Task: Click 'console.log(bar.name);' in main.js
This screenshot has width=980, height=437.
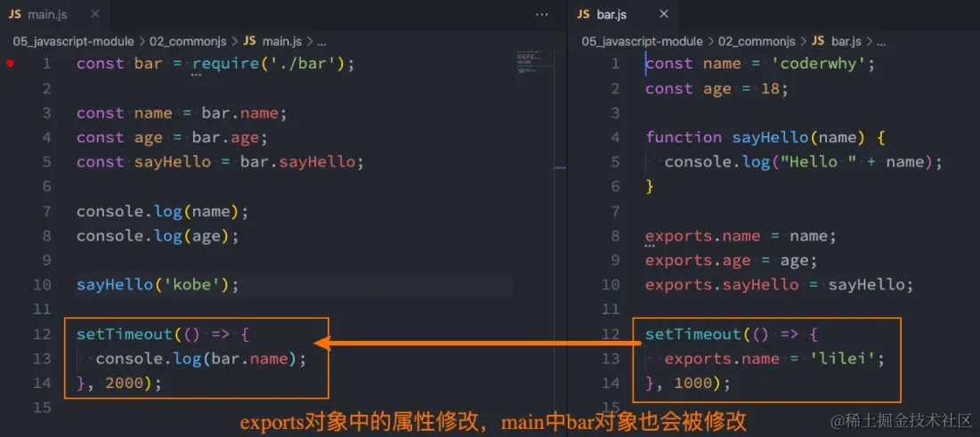Action: 201,359
